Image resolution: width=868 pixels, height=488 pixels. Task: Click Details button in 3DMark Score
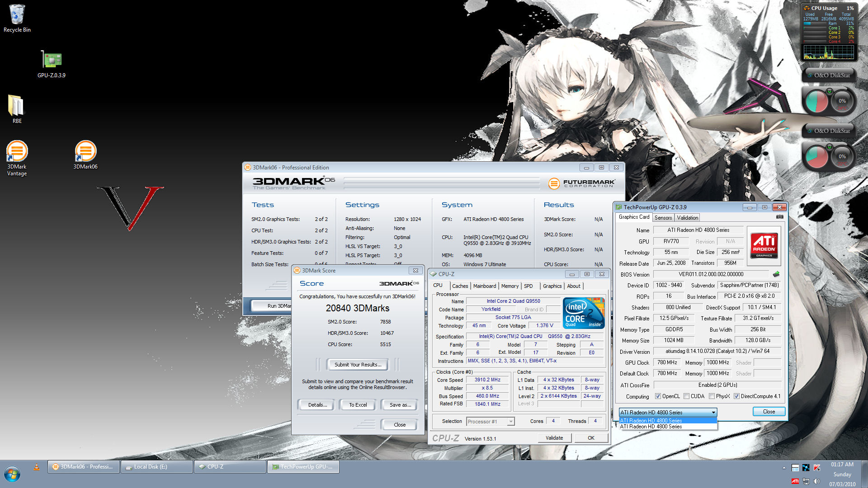point(317,405)
